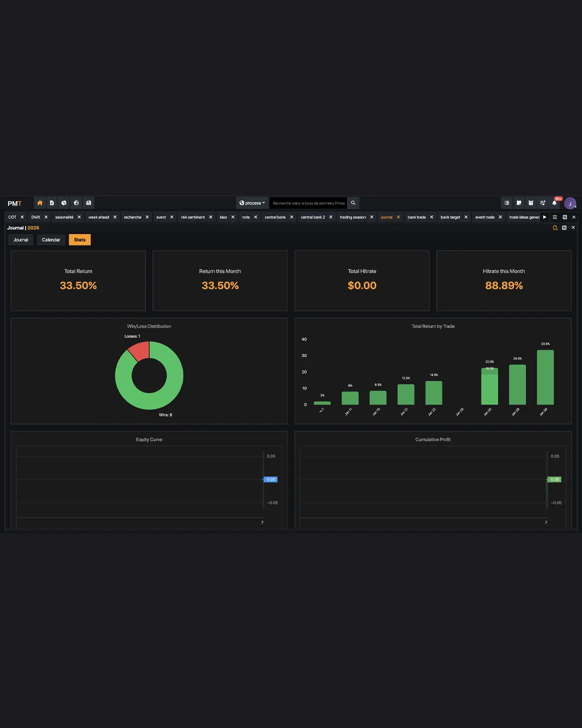Close the week ahead tab
The height and width of the screenshot is (728, 582).
115,217
